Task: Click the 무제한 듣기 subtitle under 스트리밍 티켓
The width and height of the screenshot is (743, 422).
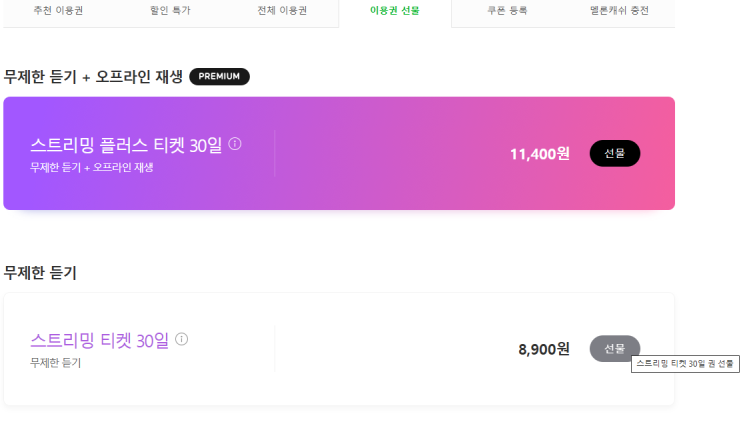Action: (55, 362)
